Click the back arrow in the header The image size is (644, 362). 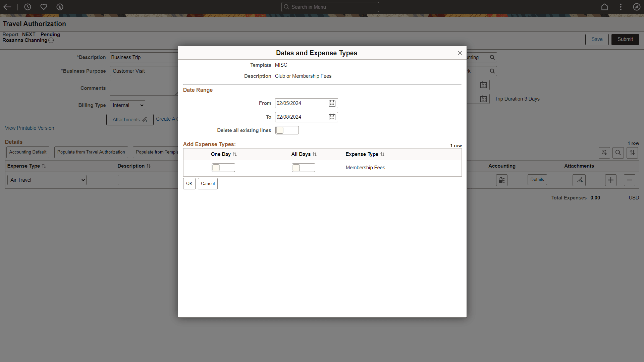coord(7,7)
